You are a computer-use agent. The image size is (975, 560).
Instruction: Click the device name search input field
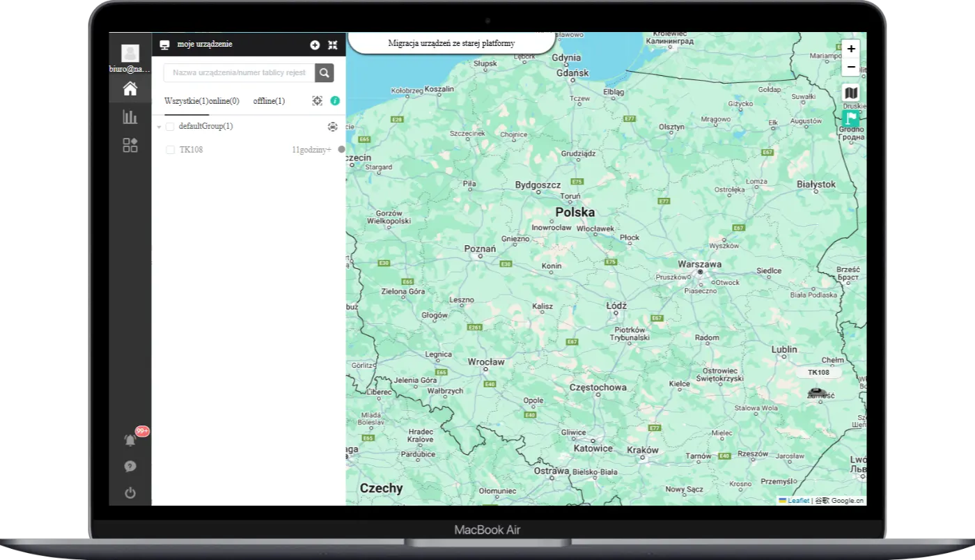point(239,72)
